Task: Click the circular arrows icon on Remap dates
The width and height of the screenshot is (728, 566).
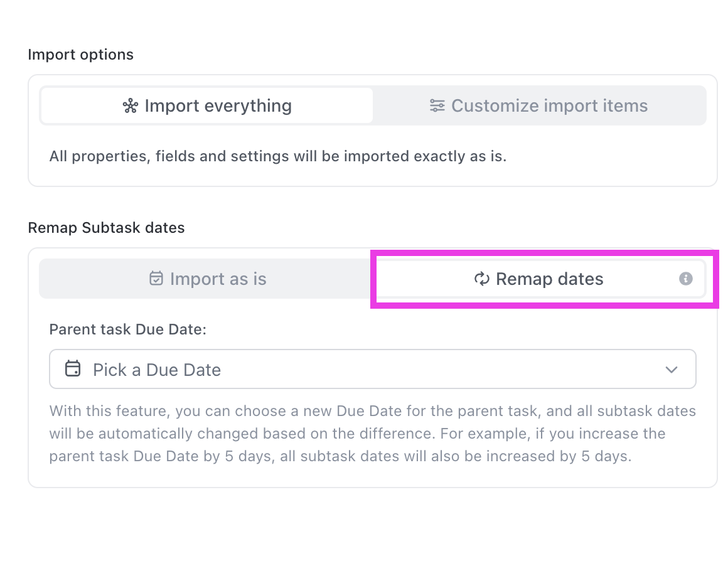Action: tap(481, 279)
